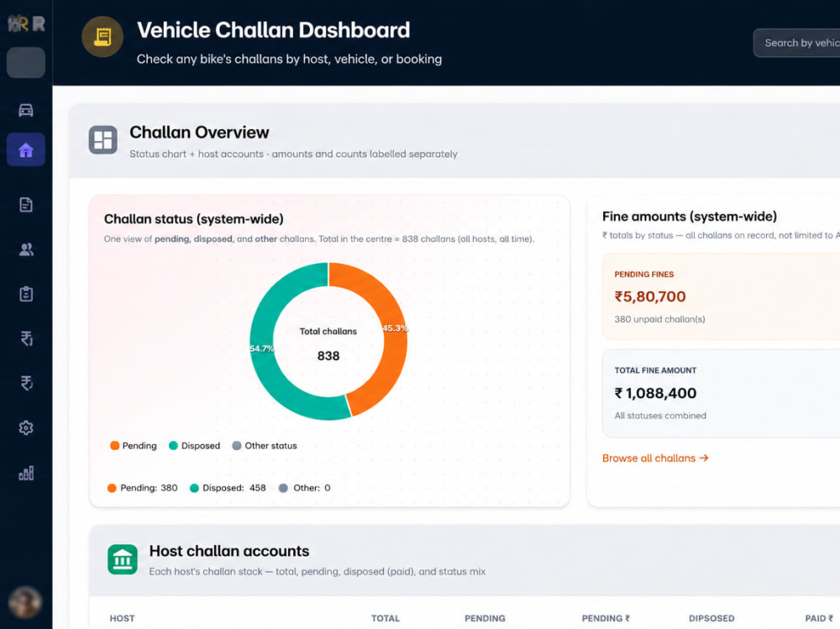Open the users people sidebar icon
Screen dimensions: 840x629
click(26, 249)
